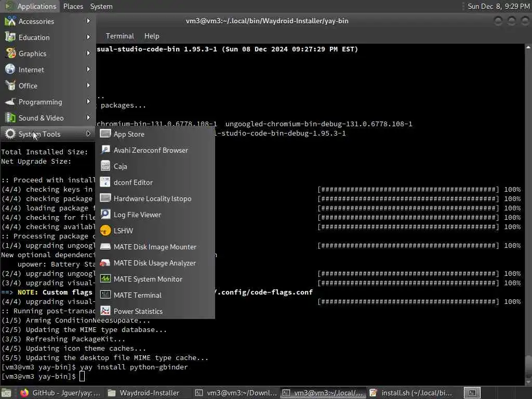Click the Power Statistics icon

[105, 311]
